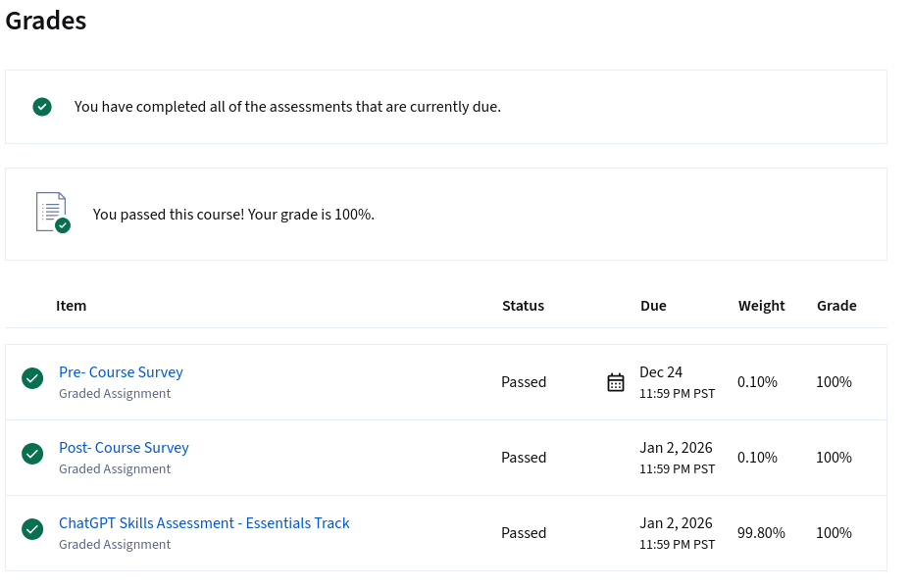Screen dimensions: 911x588
Task: Click the Dec 24 due date
Action: click(x=661, y=372)
